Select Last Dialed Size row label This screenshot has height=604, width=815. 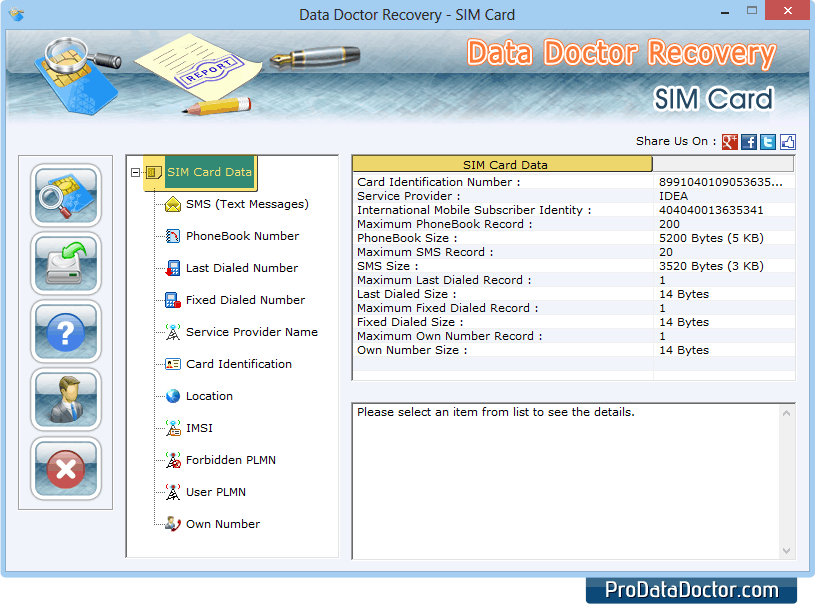(x=406, y=294)
